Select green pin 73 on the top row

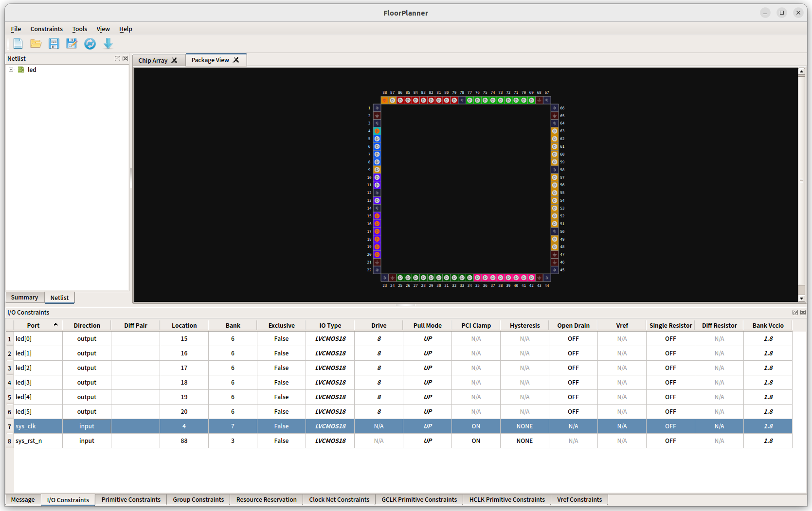[x=501, y=100]
